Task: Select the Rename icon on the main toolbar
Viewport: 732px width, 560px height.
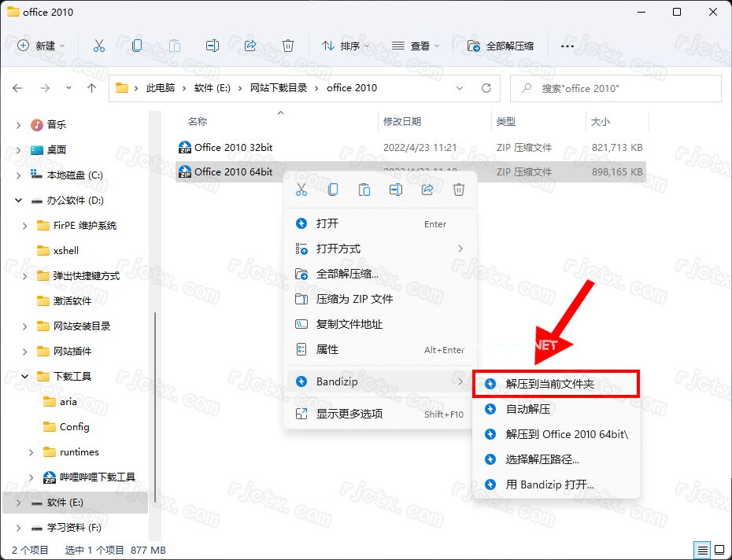Action: 212,46
